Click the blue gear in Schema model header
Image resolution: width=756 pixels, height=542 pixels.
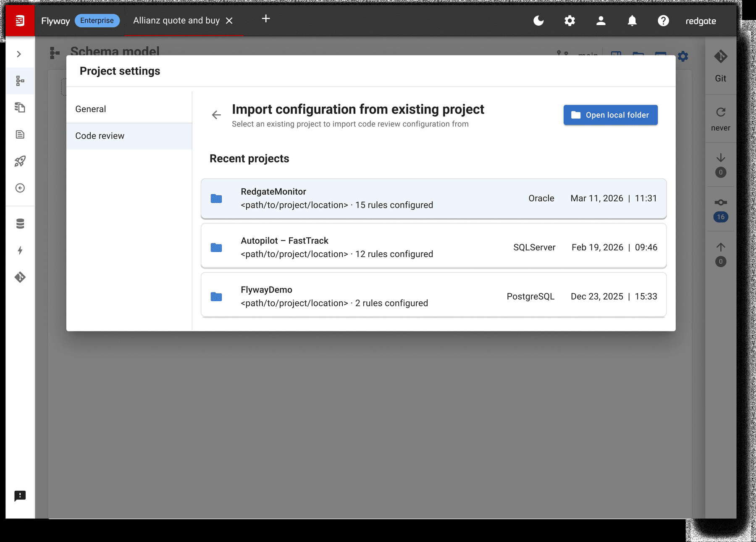683,56
